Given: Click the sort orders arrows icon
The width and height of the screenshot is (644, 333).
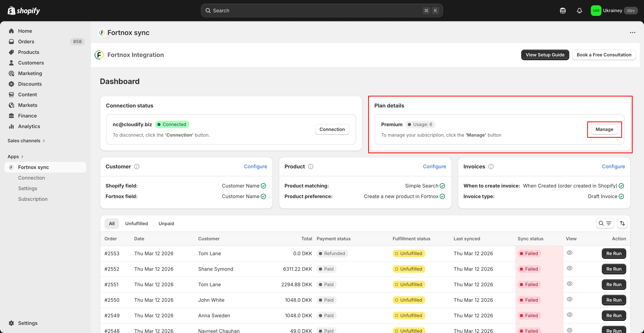Looking at the screenshot, I should [x=622, y=223].
